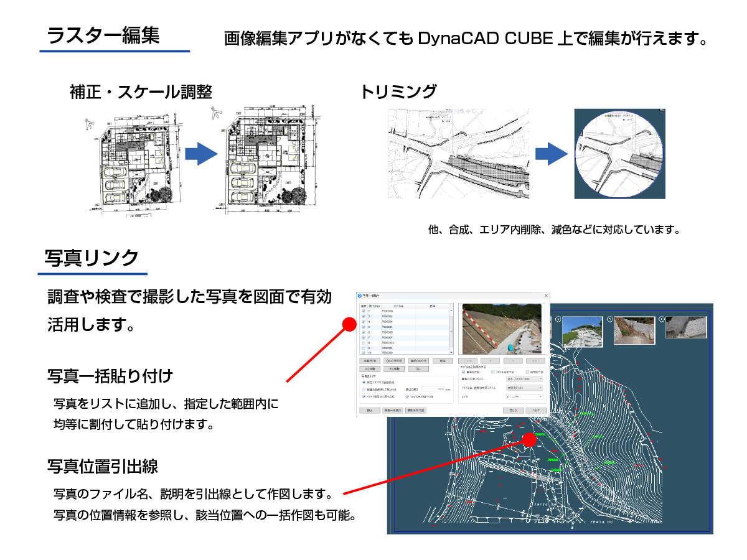Toggle the checkbox for list row number 7
This screenshot has height=560, width=747.
pos(364,337)
